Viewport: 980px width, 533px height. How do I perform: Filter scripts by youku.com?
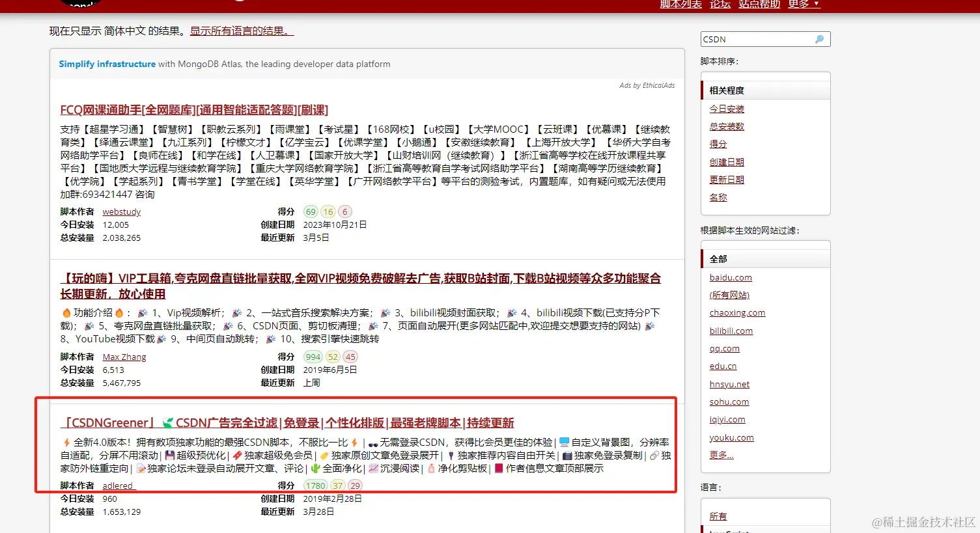click(x=731, y=437)
